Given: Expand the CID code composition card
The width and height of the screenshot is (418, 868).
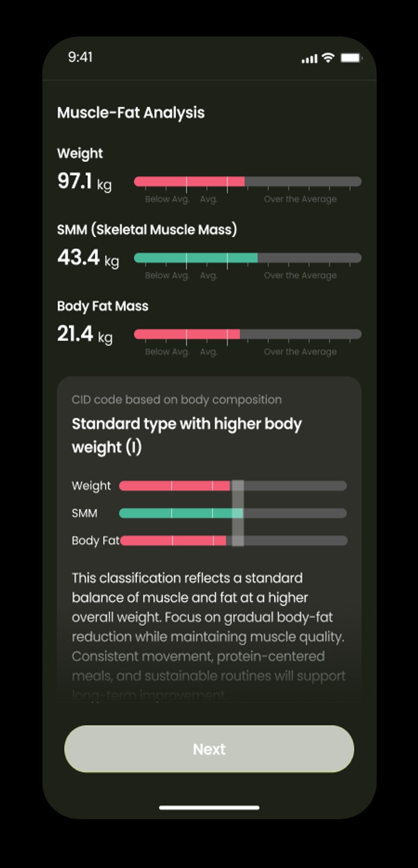Looking at the screenshot, I should (x=176, y=400).
